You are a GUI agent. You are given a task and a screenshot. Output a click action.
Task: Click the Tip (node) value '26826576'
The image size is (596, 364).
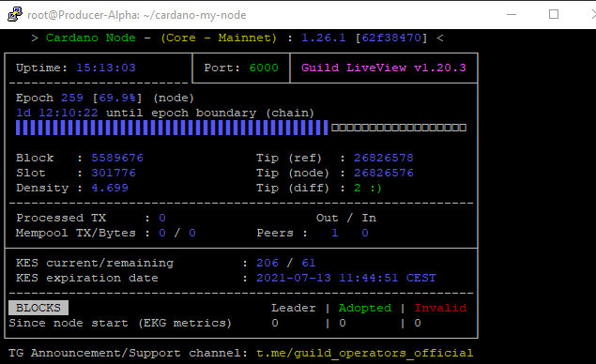384,173
